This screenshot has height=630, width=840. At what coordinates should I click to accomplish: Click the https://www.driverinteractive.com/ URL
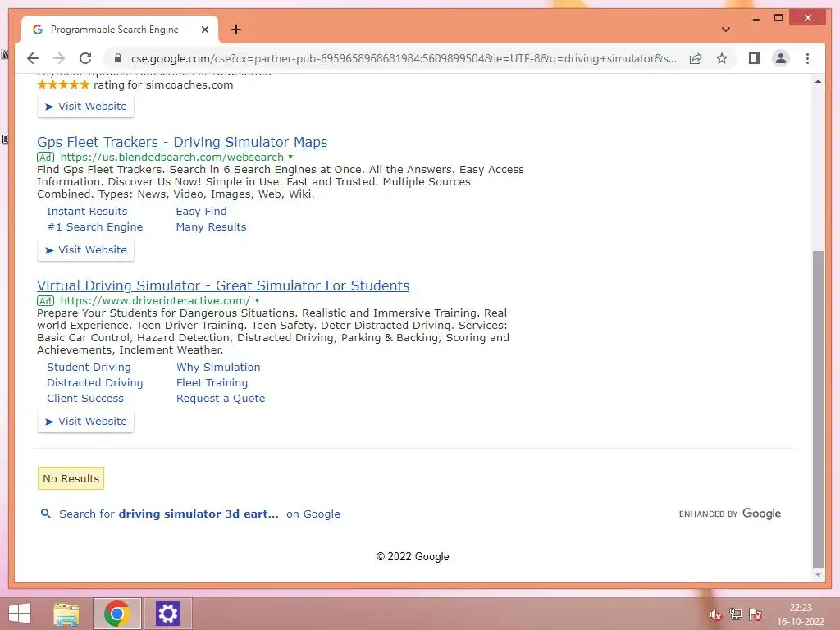pos(155,300)
